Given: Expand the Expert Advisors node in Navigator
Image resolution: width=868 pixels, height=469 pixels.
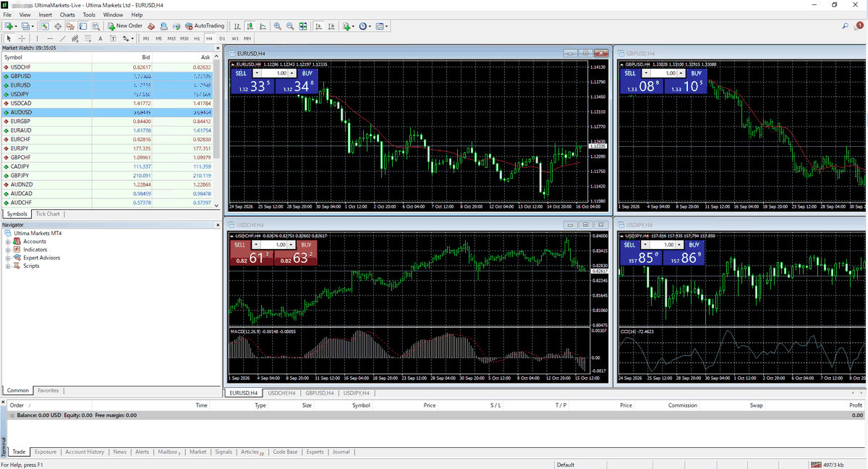Looking at the screenshot, I should coord(8,258).
